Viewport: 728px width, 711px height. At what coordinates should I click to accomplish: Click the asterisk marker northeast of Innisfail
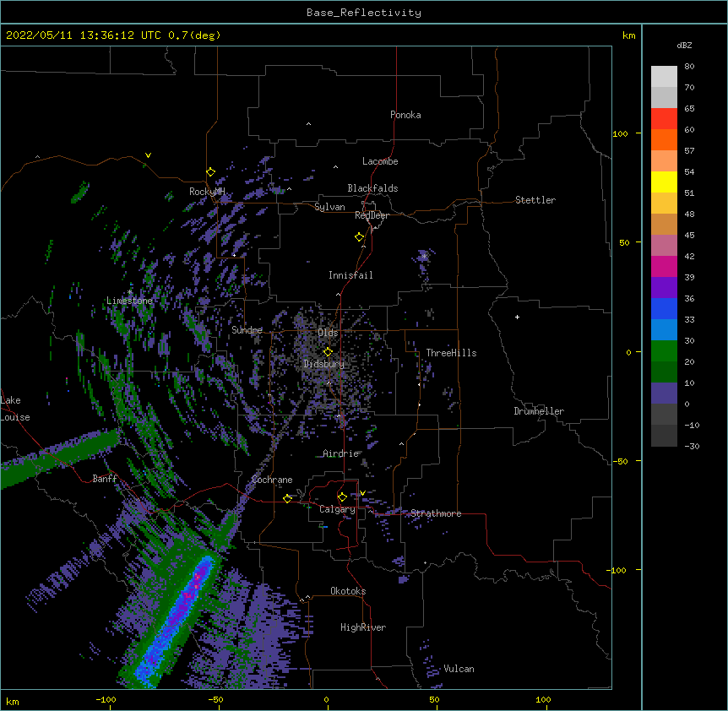click(424, 256)
